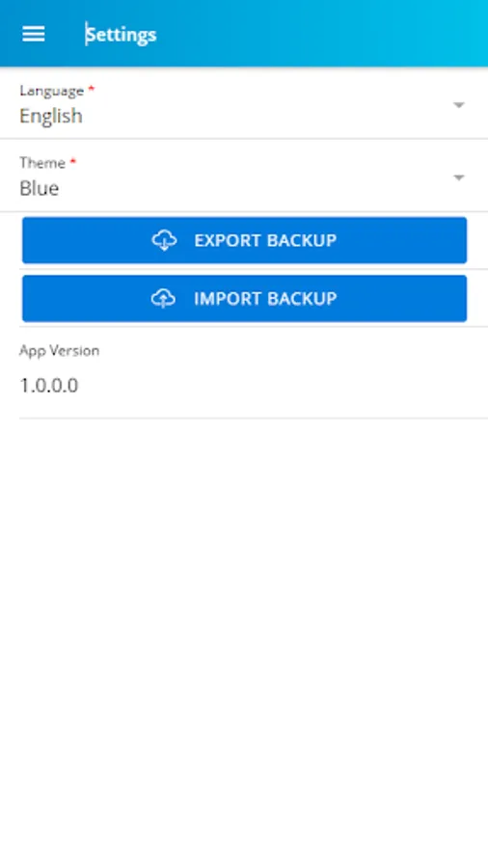Viewport: 488px width, 868px height.
Task: Select the Blue theme value
Action: click(x=40, y=188)
